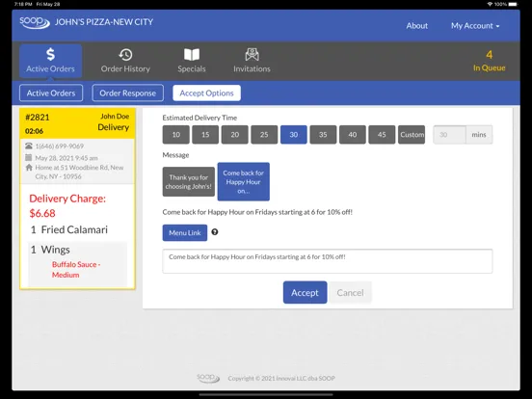Click the Fried Calamari item
This screenshot has height=399, width=532.
[x=69, y=229]
